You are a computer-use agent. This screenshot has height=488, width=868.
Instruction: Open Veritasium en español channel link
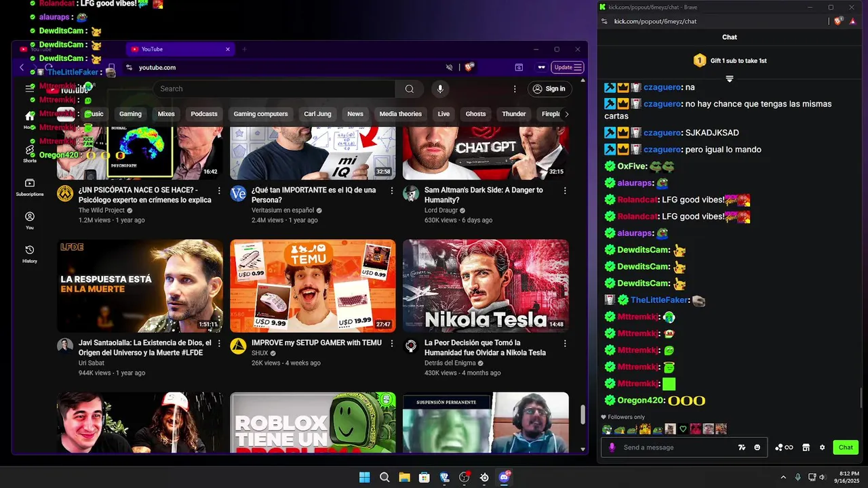point(283,210)
